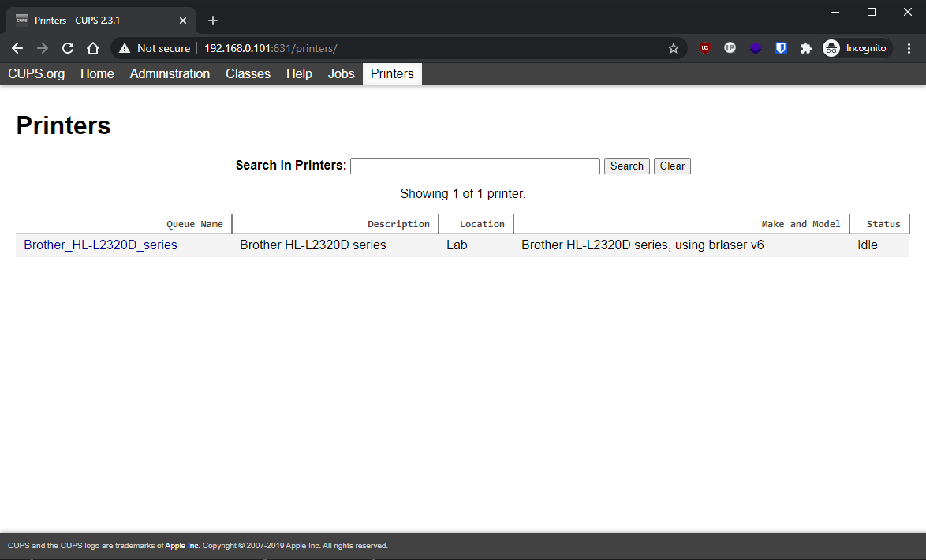The height and width of the screenshot is (560, 926).
Task: Select the Printers navigation tab
Action: (x=392, y=74)
